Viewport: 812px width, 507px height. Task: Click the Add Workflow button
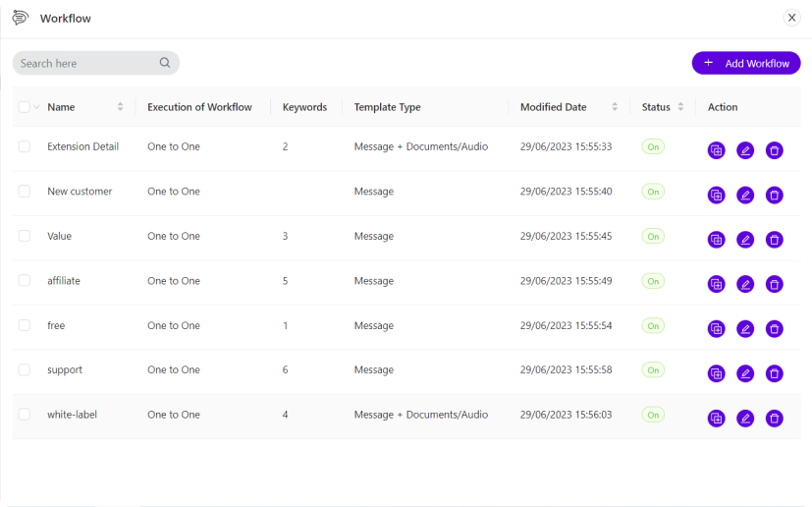[746, 63]
